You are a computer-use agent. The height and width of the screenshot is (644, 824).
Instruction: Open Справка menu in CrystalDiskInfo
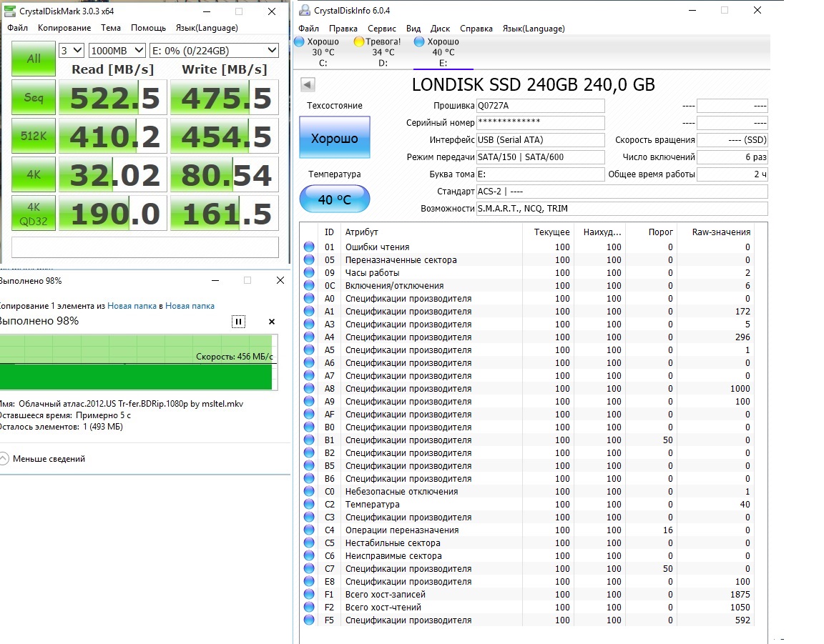476,29
